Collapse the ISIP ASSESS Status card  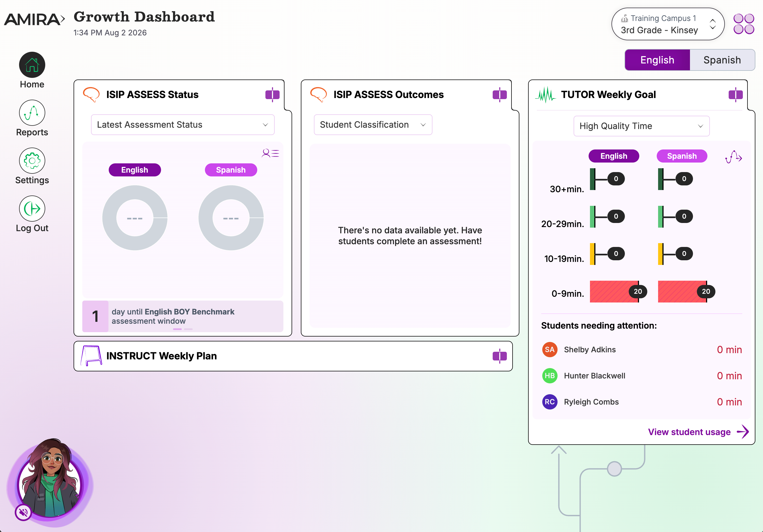(272, 95)
